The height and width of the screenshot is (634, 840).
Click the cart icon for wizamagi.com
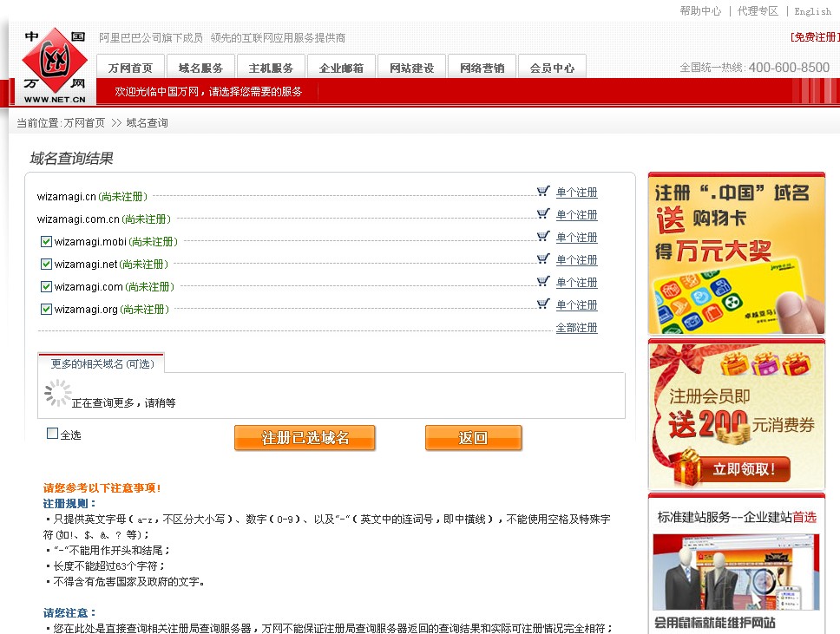tap(543, 281)
